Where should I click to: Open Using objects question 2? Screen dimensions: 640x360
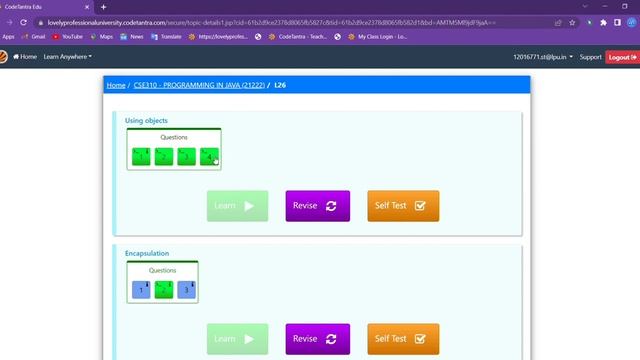pos(164,157)
